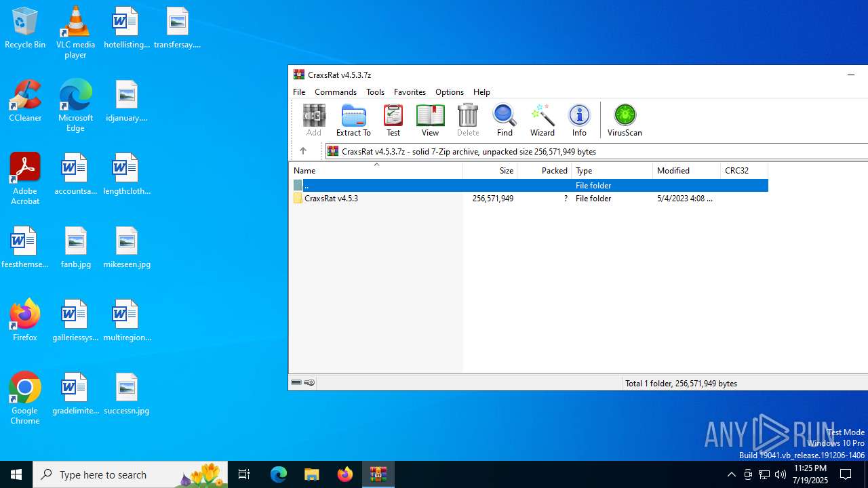
Task: Open the Options menu
Action: [x=450, y=91]
